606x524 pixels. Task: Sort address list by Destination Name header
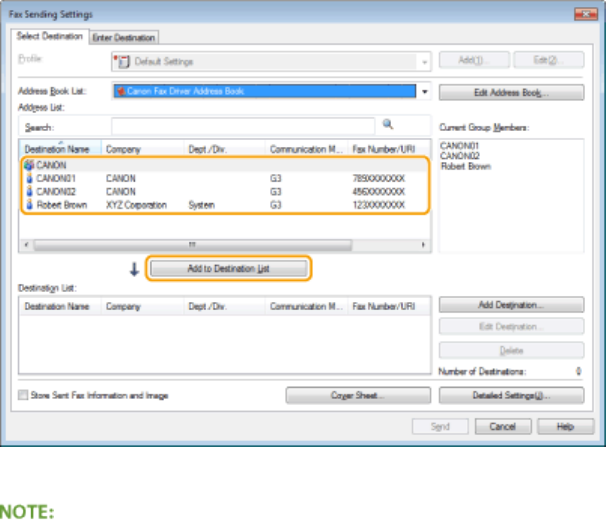tap(60, 149)
